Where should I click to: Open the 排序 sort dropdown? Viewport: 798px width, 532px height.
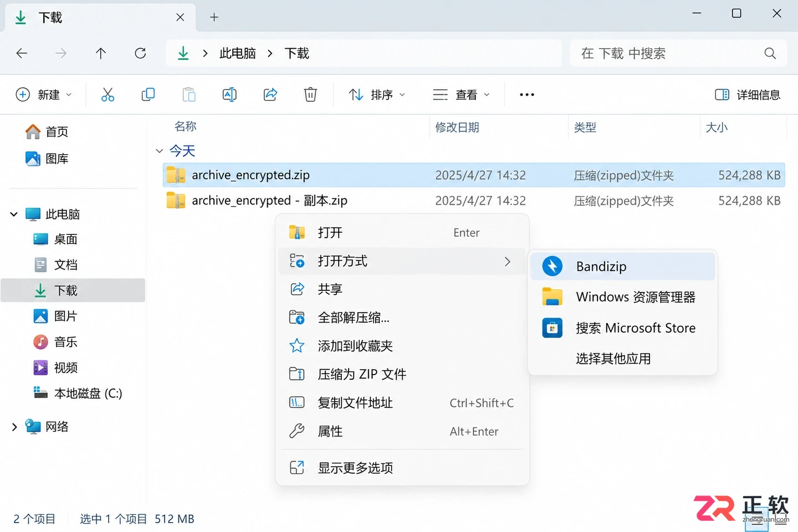(x=377, y=95)
